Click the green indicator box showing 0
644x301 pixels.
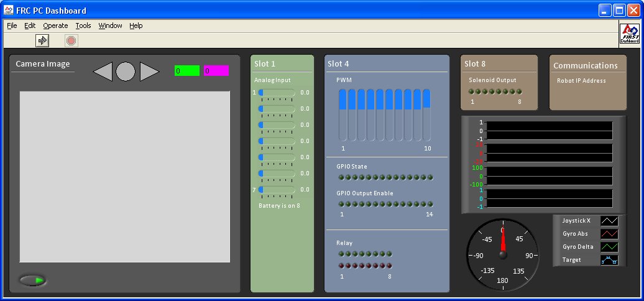coord(187,71)
